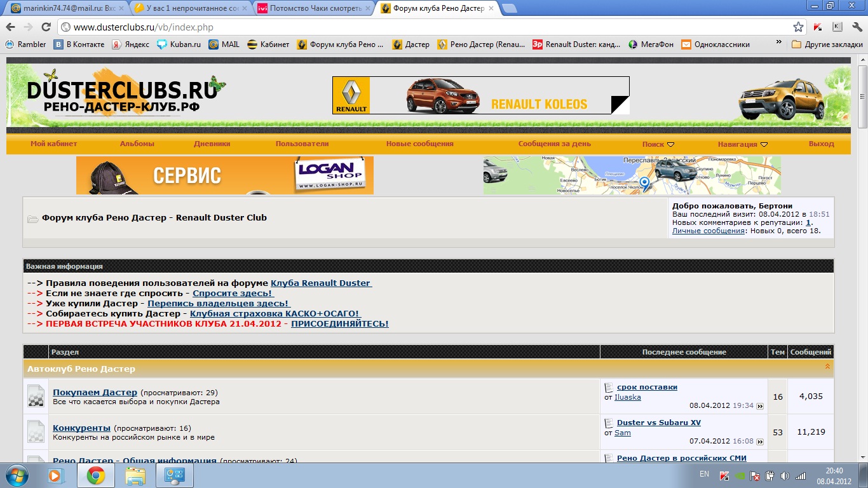Open Action Center flag icon in tray

(x=755, y=475)
